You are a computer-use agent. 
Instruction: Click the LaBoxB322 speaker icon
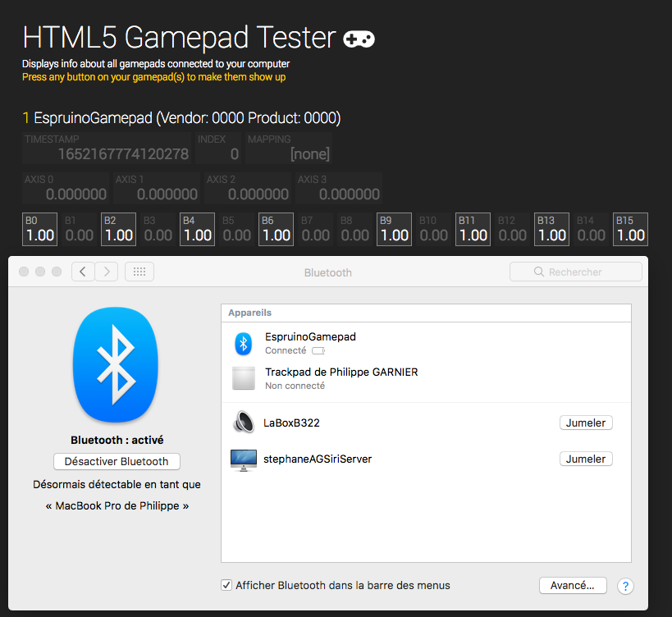[244, 422]
